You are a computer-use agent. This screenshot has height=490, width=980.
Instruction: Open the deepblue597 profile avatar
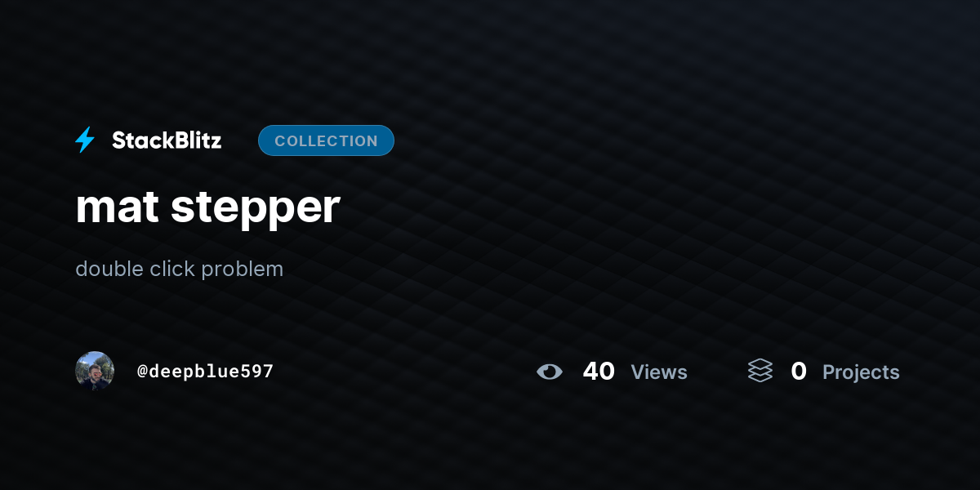[x=95, y=372]
